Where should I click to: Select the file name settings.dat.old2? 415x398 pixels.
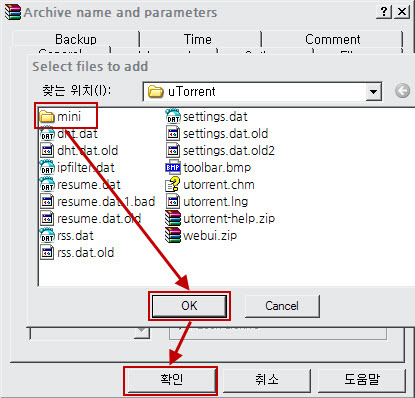coord(229,151)
